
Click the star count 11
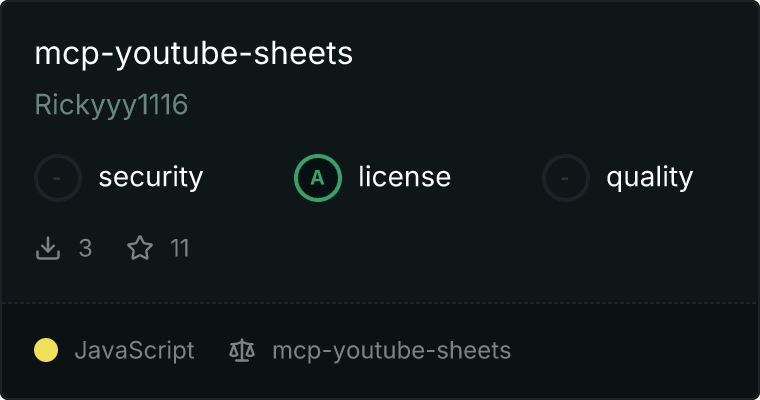[179, 248]
